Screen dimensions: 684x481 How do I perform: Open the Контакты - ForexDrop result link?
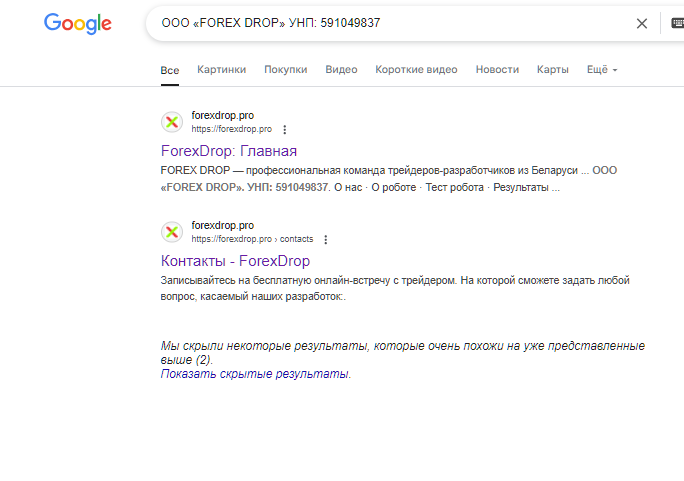[236, 261]
